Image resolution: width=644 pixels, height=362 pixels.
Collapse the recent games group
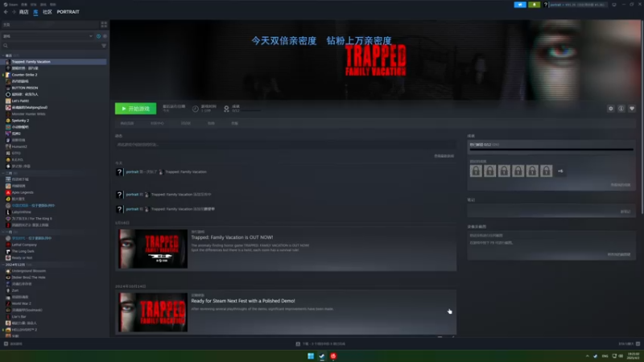[4, 56]
